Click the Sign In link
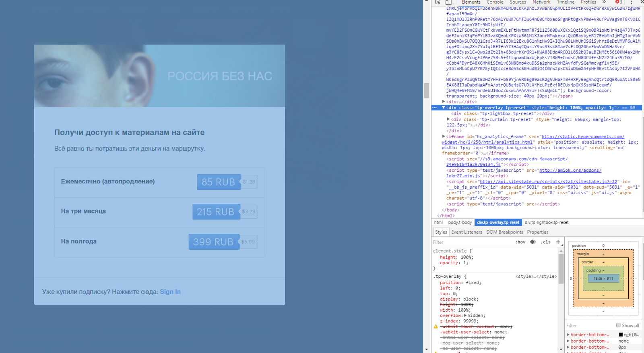The width and height of the screenshot is (644, 353). coord(170,292)
